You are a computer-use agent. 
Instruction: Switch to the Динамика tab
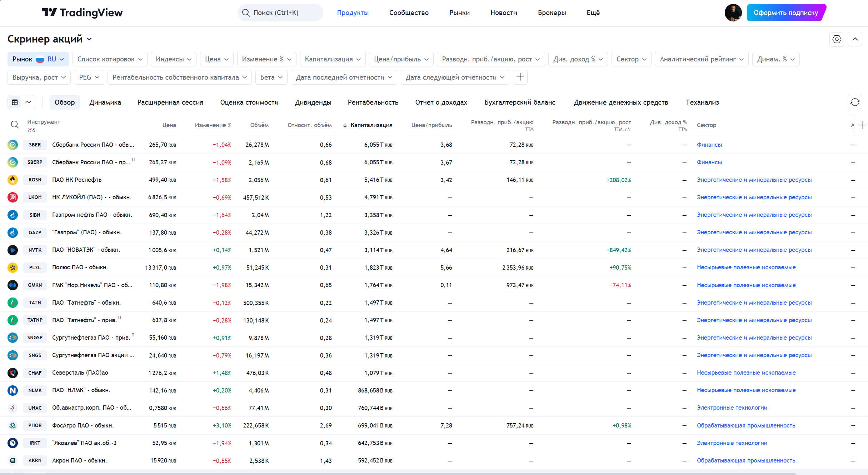105,102
